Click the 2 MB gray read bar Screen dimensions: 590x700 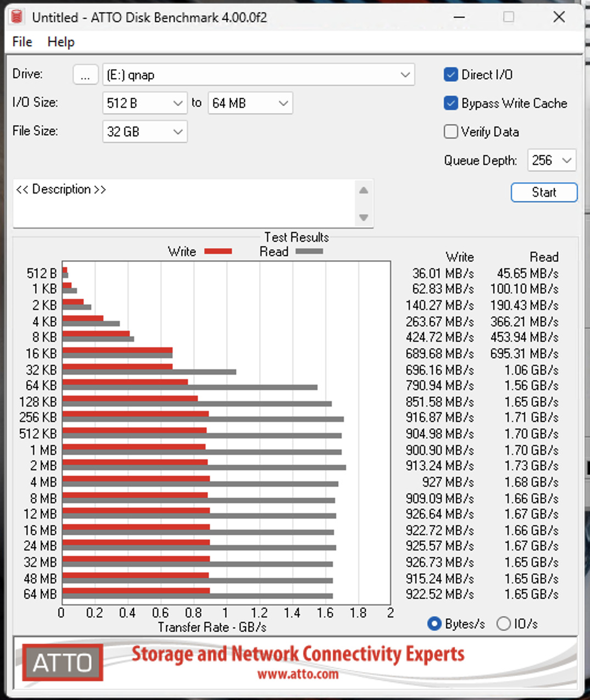204,468
